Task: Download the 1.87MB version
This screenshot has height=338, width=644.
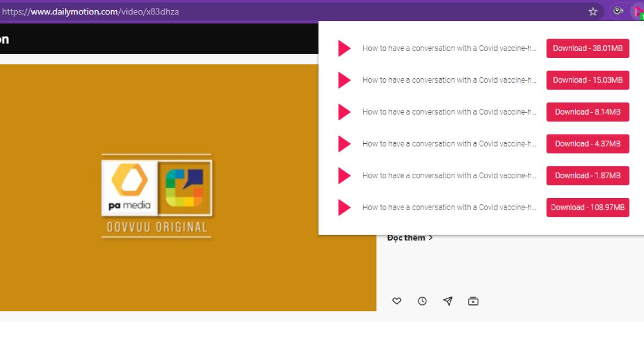Action: point(588,175)
